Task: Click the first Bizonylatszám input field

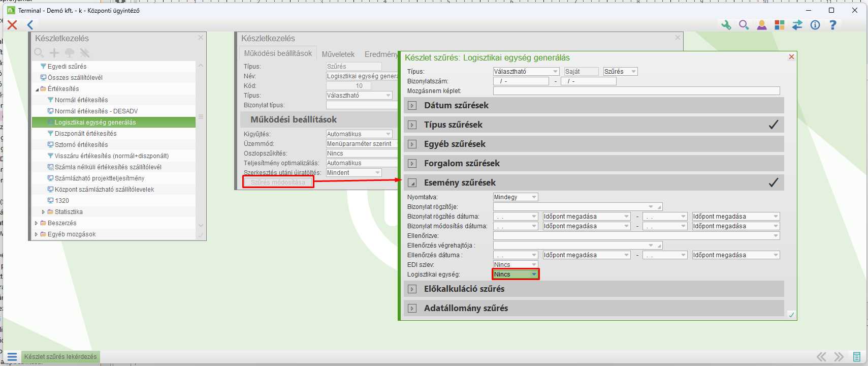Action: (x=521, y=81)
